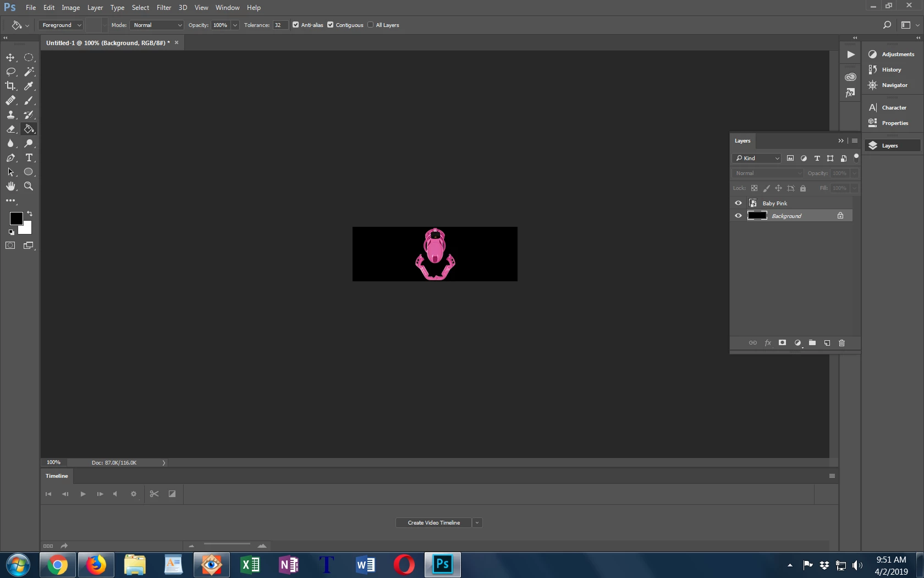Click the create new layer icon
The image size is (924, 578).
(x=827, y=343)
